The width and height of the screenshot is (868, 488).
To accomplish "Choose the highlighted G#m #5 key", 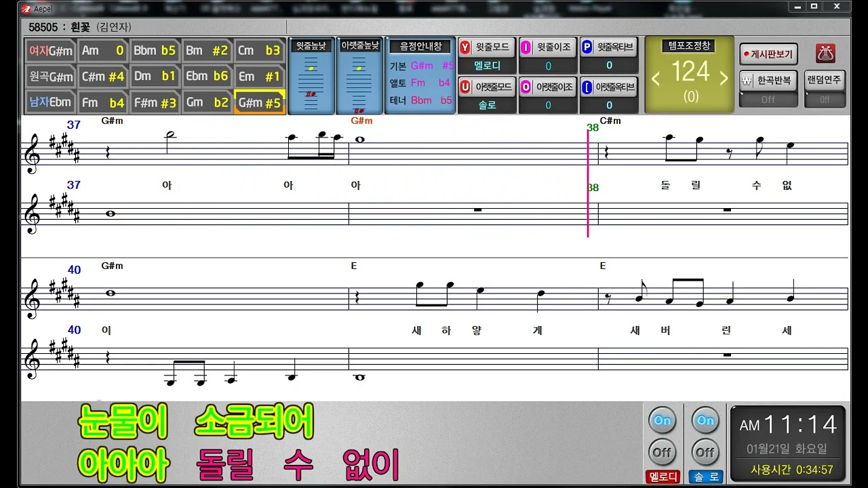I will click(x=259, y=102).
